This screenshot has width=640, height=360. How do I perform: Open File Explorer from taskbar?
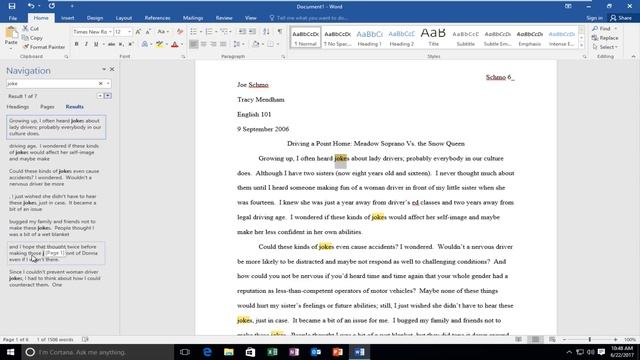point(229,352)
